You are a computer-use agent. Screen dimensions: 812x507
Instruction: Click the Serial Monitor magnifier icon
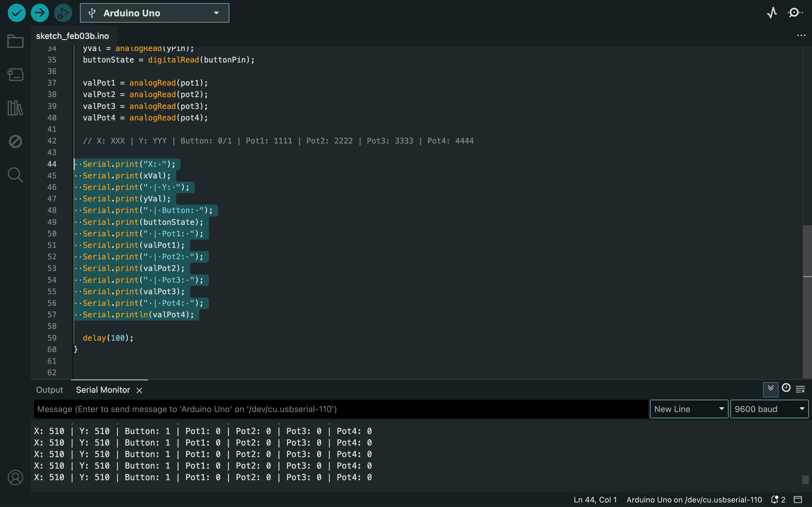795,13
